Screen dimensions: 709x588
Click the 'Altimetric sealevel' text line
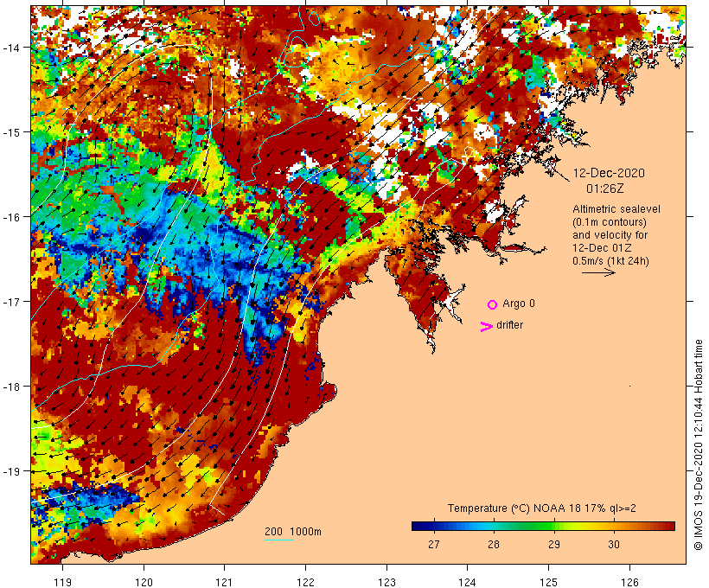pyautogui.click(x=616, y=209)
